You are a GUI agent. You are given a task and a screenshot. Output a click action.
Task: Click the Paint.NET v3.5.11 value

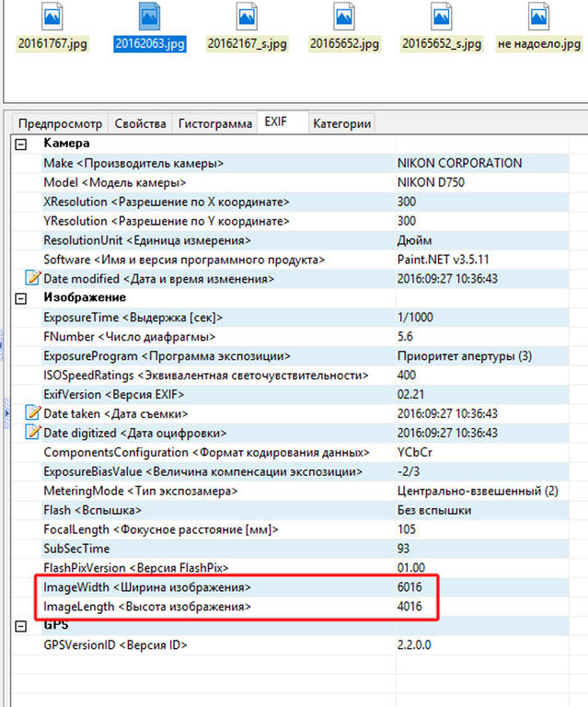click(x=443, y=260)
